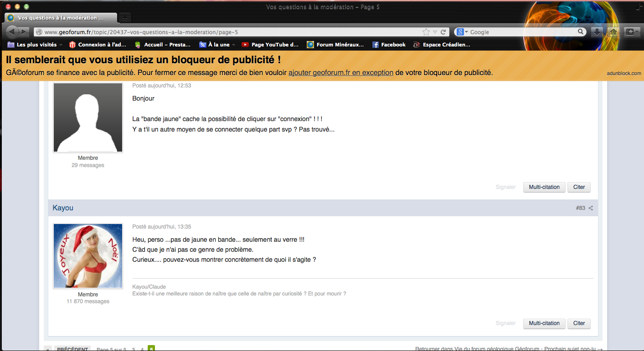Expand the URL history dropdown arrow
Viewport: 644px width, 351px height.
pyautogui.click(x=435, y=32)
